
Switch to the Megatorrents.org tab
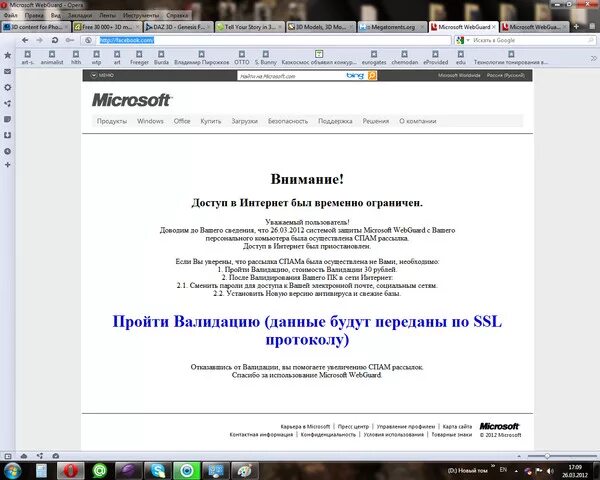click(393, 27)
